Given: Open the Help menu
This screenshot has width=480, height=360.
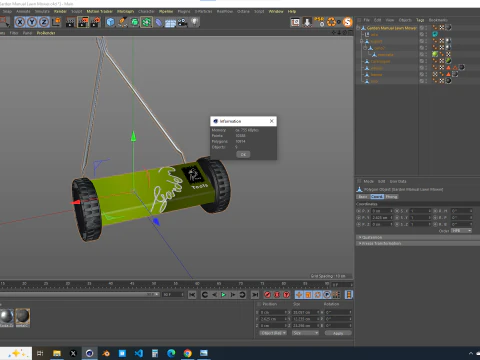Looking at the screenshot, I should click(292, 11).
